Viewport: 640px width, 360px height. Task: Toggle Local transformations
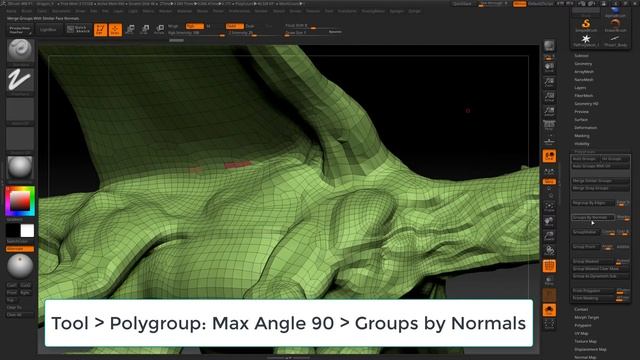pyautogui.click(x=549, y=156)
